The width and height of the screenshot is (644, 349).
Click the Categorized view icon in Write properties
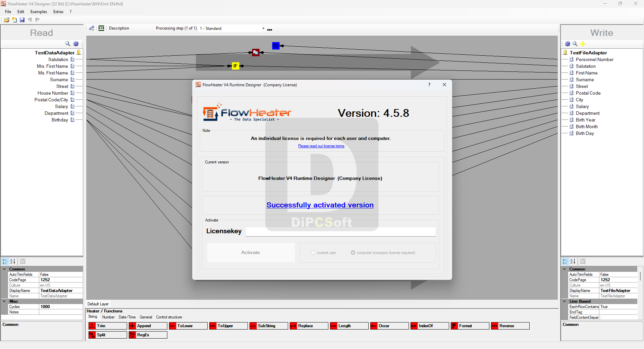coord(565,261)
